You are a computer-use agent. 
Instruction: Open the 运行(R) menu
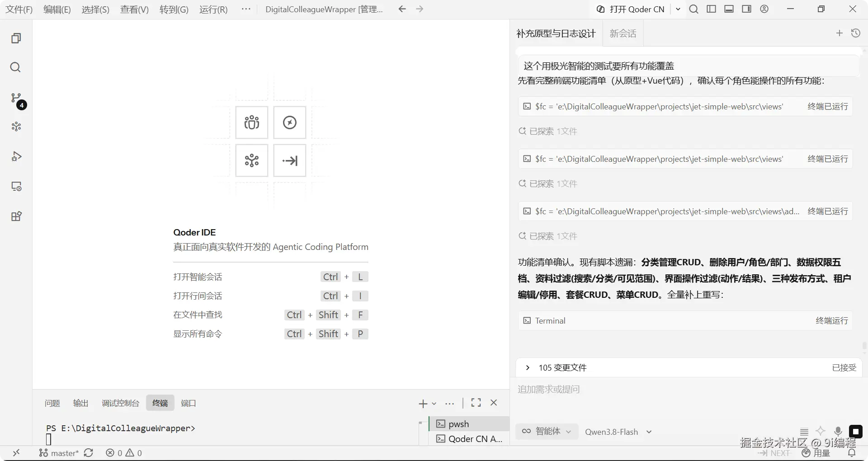213,9
